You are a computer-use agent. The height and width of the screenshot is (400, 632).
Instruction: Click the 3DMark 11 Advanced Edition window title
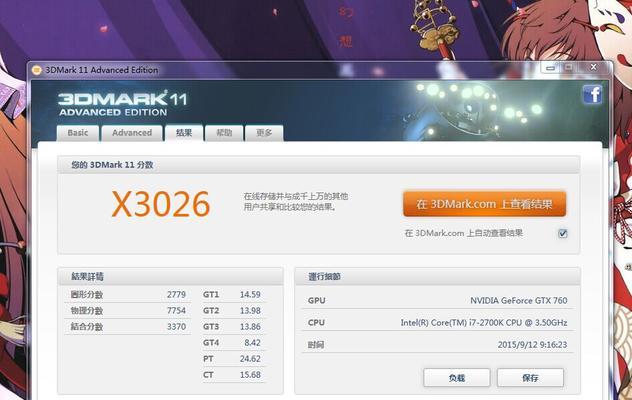click(102, 70)
